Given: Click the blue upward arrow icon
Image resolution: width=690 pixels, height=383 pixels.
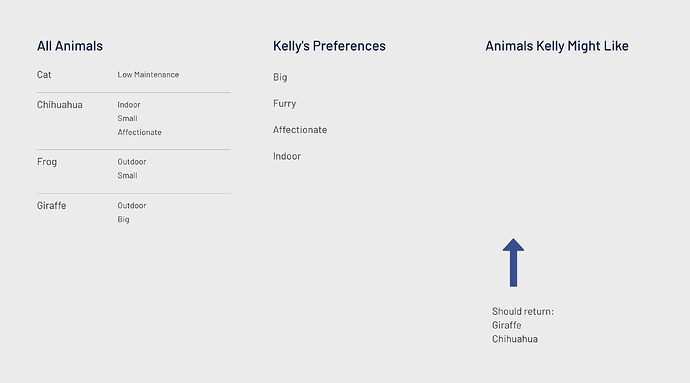Looking at the screenshot, I should [513, 263].
